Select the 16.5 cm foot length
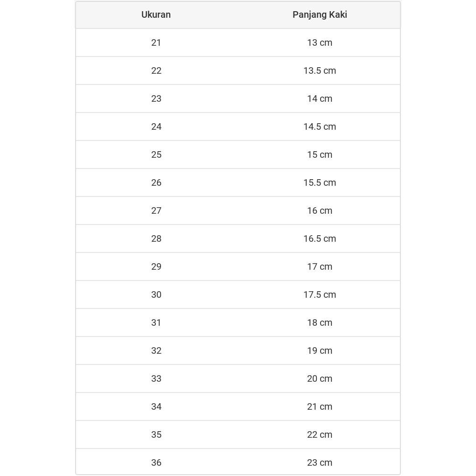 click(320, 238)
